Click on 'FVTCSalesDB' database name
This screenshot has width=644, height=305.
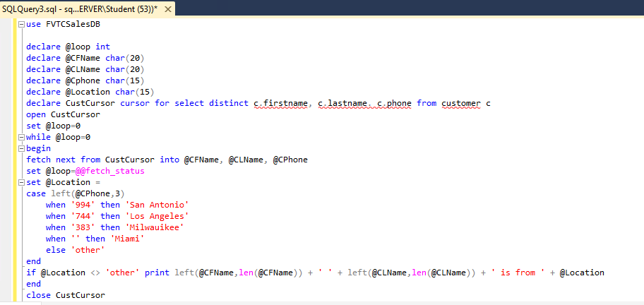(x=73, y=24)
